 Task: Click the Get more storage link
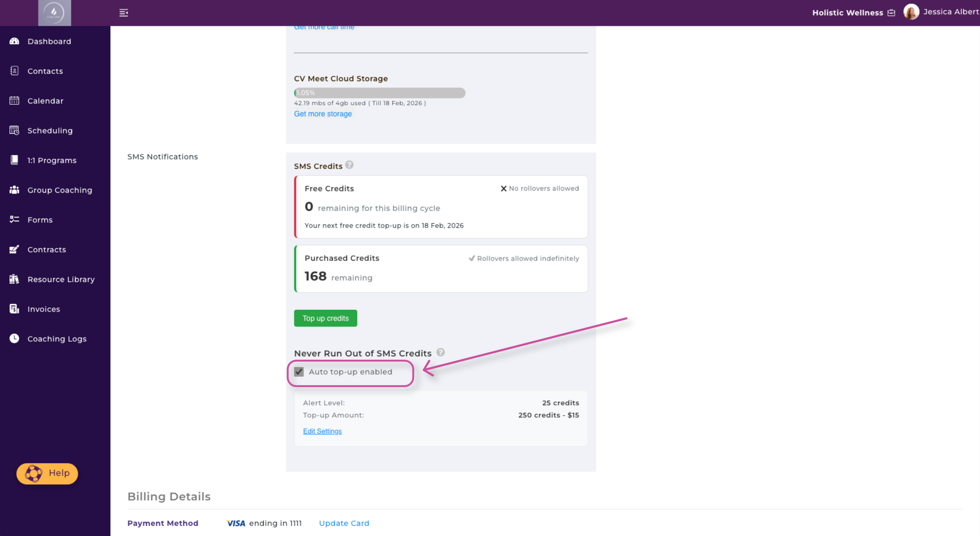pyautogui.click(x=323, y=114)
